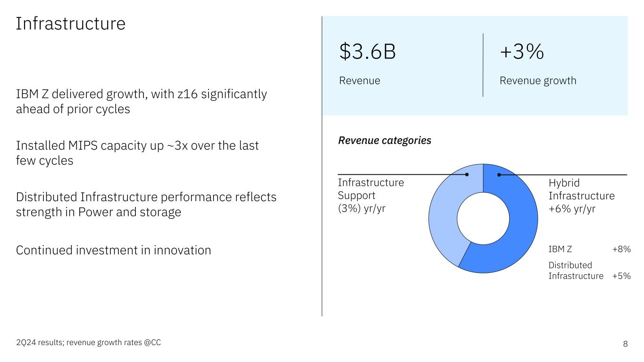Click the slide page number 8
644x362 pixels.
[x=625, y=344]
